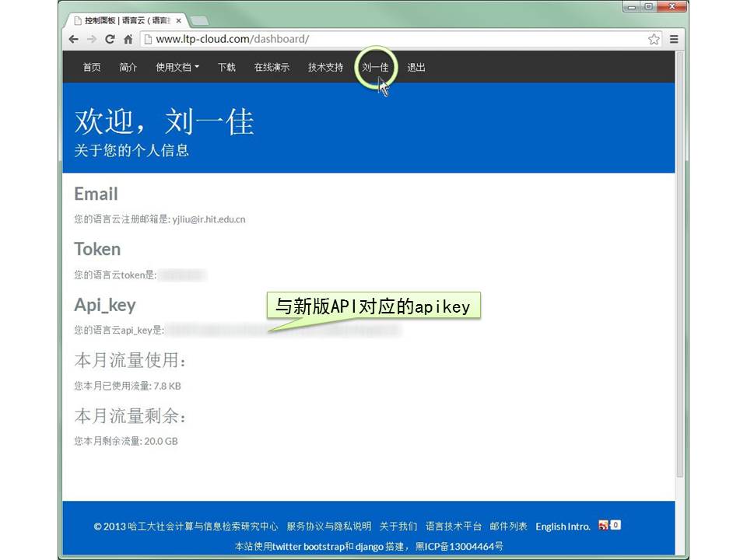747x560 pixels.
Task: Open the English Intro. footer link
Action: click(x=563, y=527)
